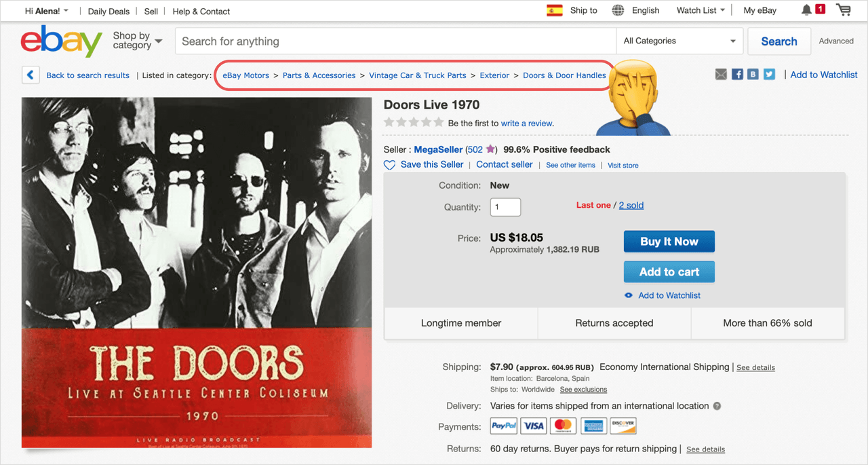
Task: Go to My eBay menu item
Action: click(759, 10)
